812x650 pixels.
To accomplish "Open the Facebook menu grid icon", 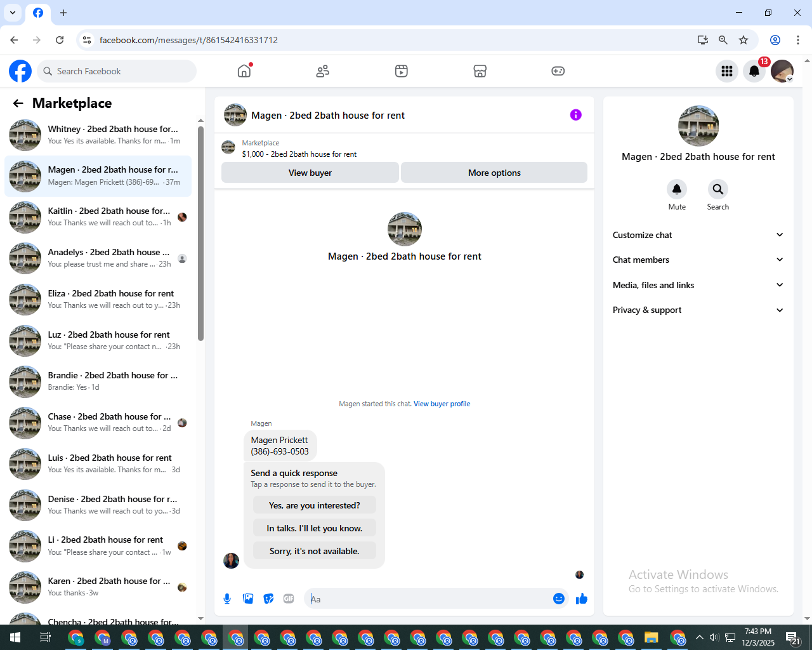I will (727, 71).
